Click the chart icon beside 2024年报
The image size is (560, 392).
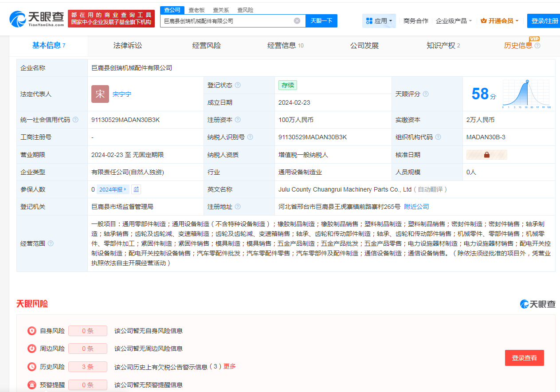coord(137,189)
